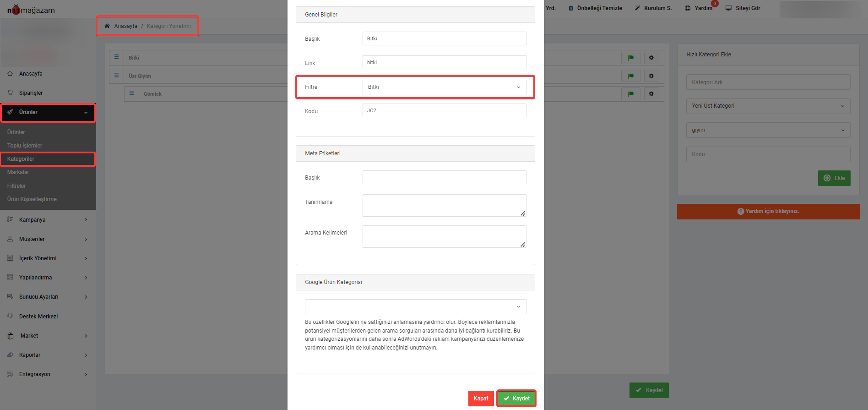
Task: Open gear settings of Gömlek row
Action: click(651, 94)
